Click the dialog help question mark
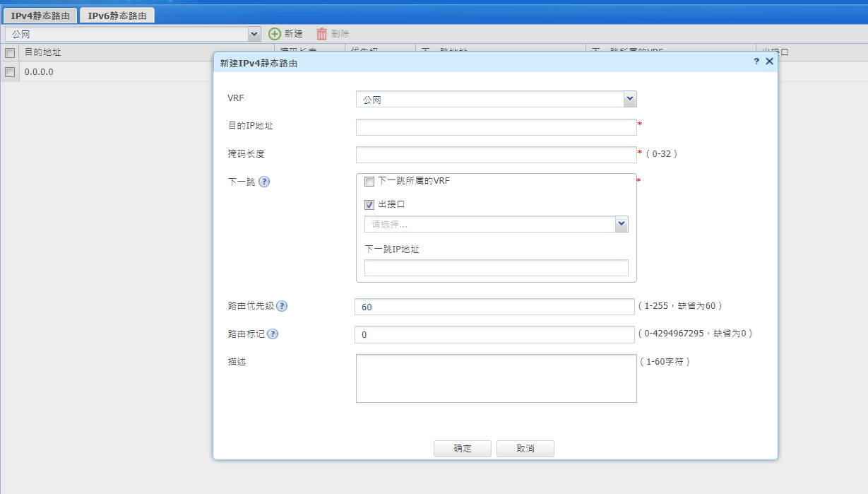The image size is (868, 494). [756, 61]
